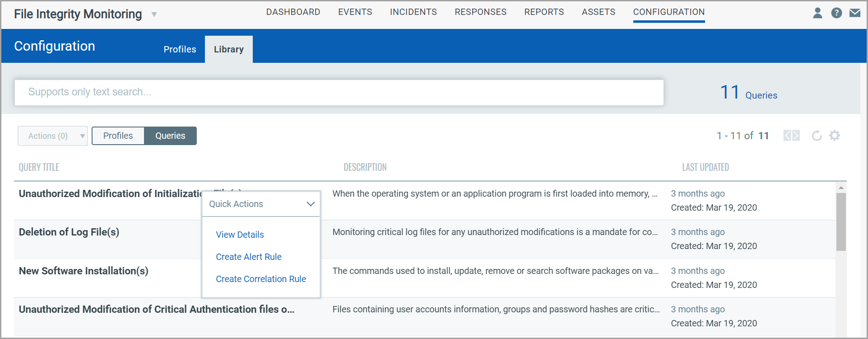Expand File Integrity Monitoring module dropdown
The image size is (868, 339).
tap(154, 14)
